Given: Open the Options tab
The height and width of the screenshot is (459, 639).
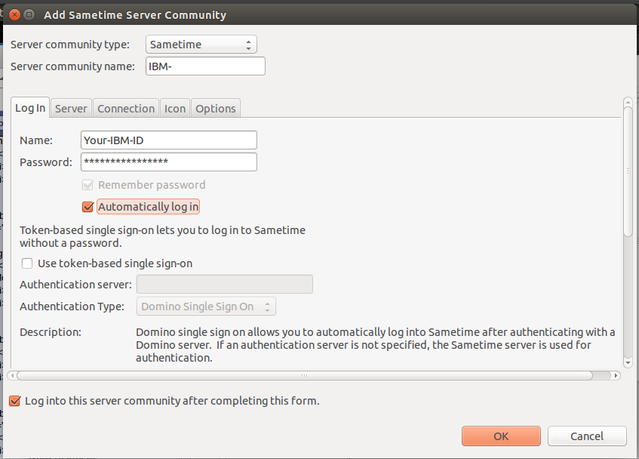Looking at the screenshot, I should click(216, 108).
